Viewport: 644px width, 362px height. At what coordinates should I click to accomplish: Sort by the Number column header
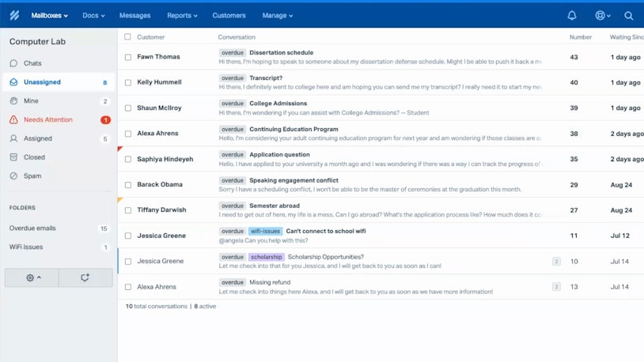click(581, 37)
